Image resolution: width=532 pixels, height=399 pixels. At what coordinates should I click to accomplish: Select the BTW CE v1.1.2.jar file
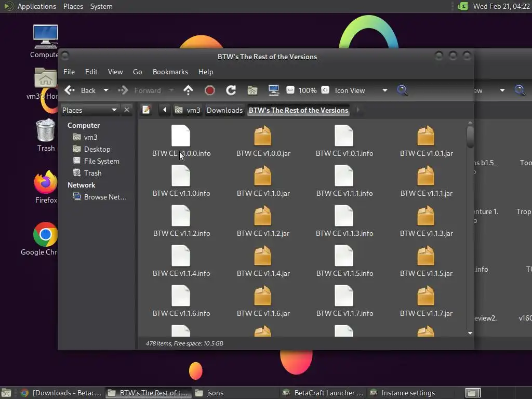tap(263, 221)
